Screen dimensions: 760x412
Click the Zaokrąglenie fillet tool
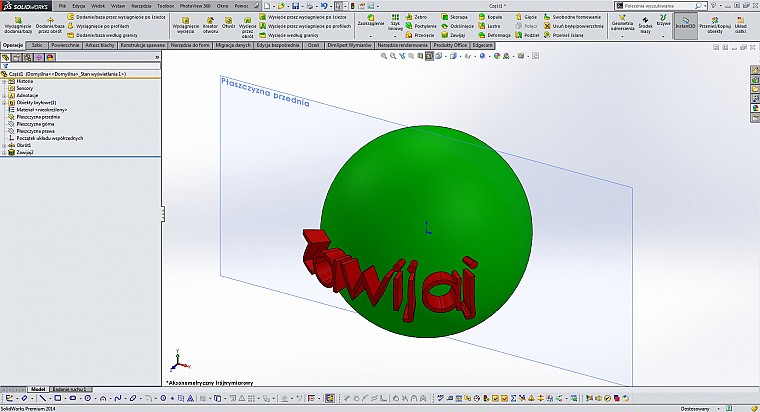[x=371, y=20]
